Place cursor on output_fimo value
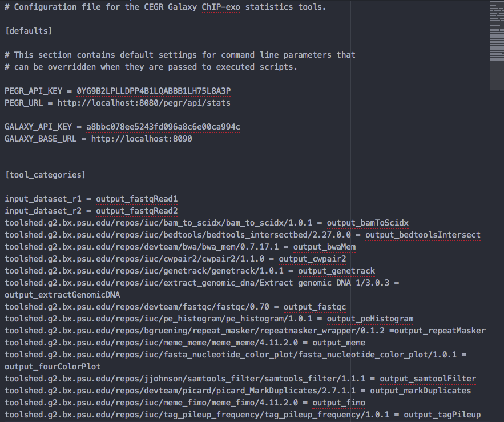 tap(338, 403)
